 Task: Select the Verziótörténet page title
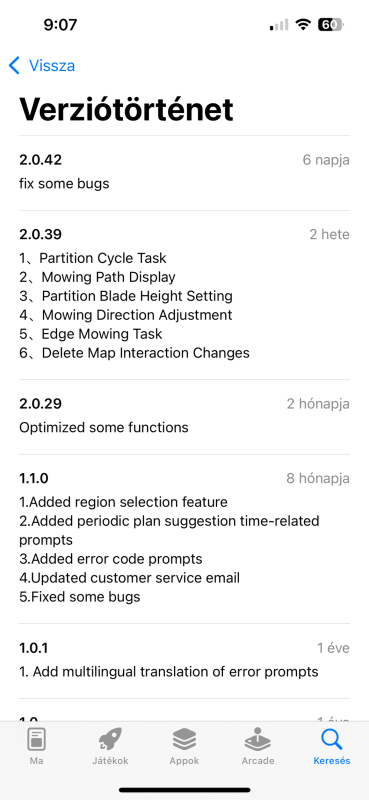pyautogui.click(x=126, y=109)
